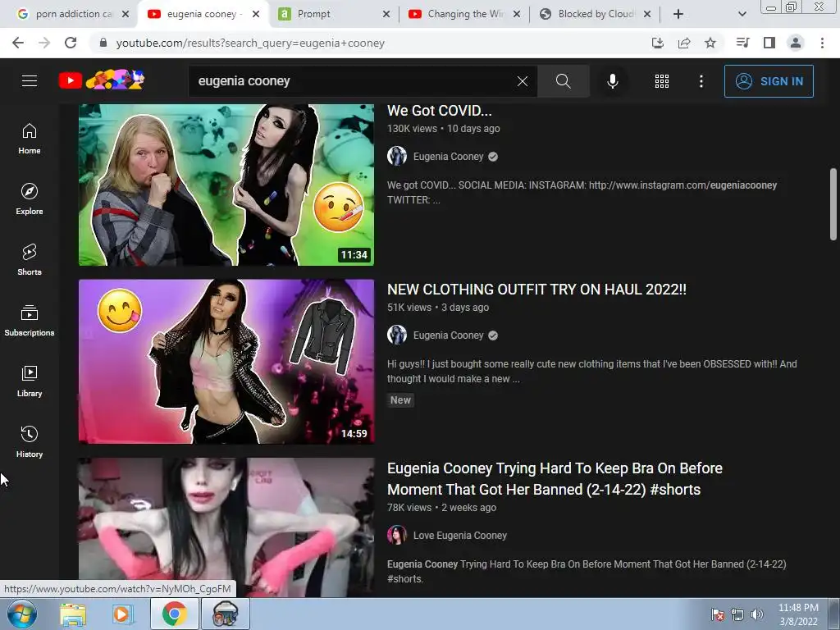The width and height of the screenshot is (840, 630).
Task: Click '130K views • 10 days ago' text
Action: click(x=444, y=129)
